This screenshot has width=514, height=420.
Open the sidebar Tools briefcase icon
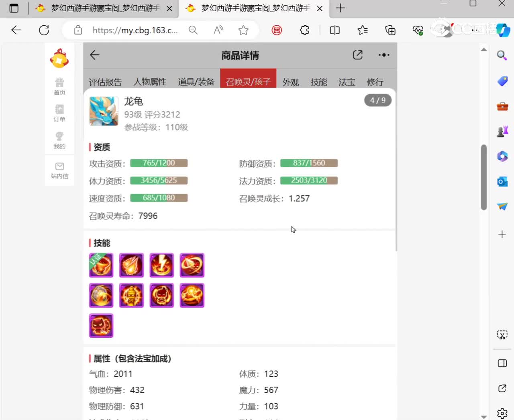[x=502, y=106]
